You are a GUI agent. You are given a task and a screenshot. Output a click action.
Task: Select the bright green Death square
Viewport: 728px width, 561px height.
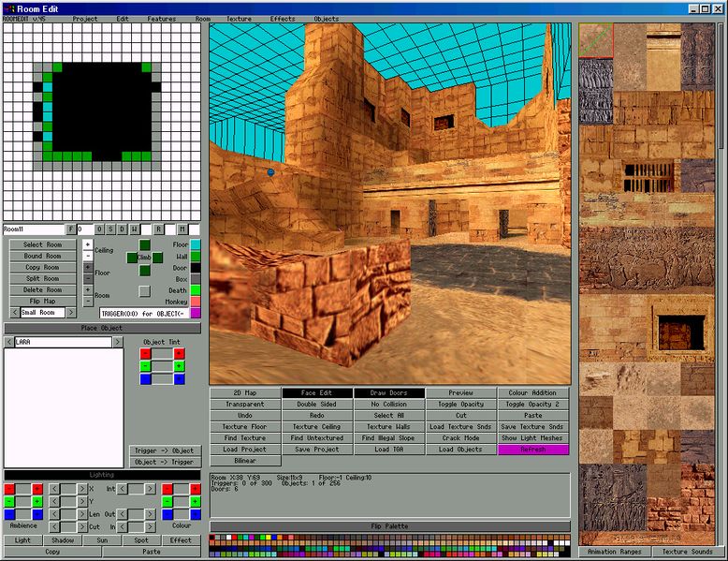(196, 289)
